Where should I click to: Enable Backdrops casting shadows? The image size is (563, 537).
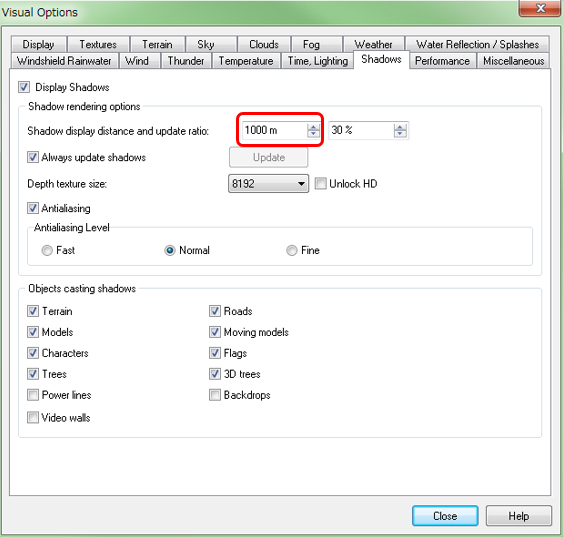215,395
